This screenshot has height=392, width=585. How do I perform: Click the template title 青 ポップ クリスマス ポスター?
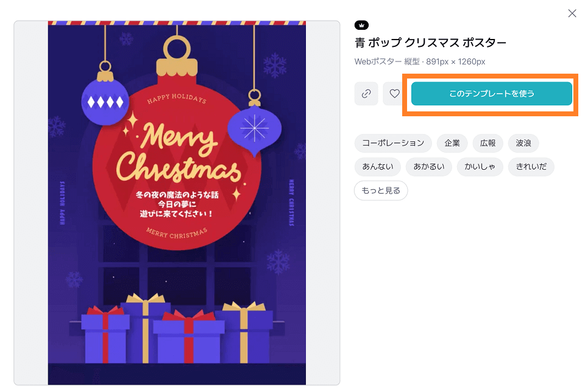click(x=430, y=43)
